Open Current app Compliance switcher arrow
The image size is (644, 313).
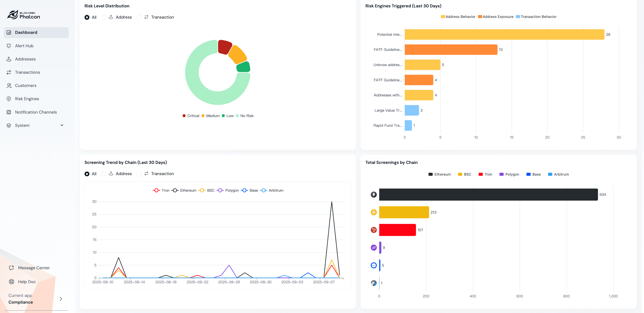pos(61,299)
